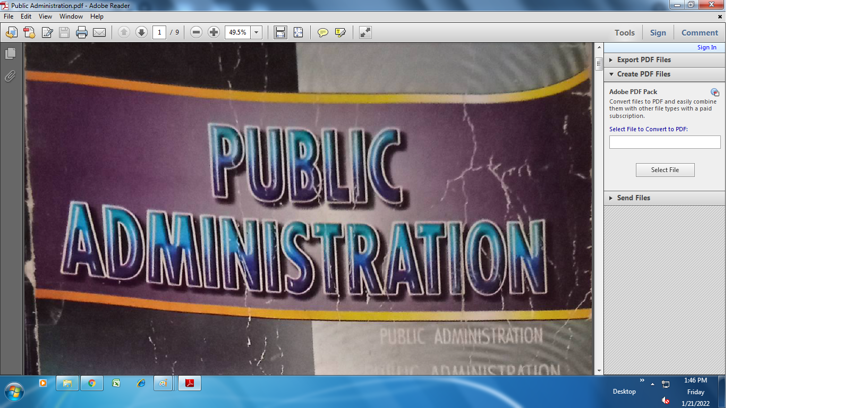The width and height of the screenshot is (868, 408).
Task: Click the scroll down arrow of document
Action: click(599, 371)
